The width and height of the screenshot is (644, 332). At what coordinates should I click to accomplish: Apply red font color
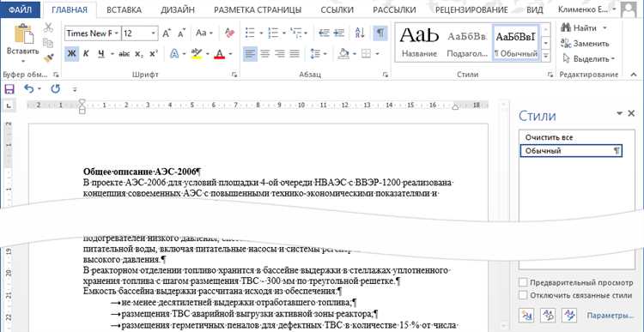click(x=220, y=54)
